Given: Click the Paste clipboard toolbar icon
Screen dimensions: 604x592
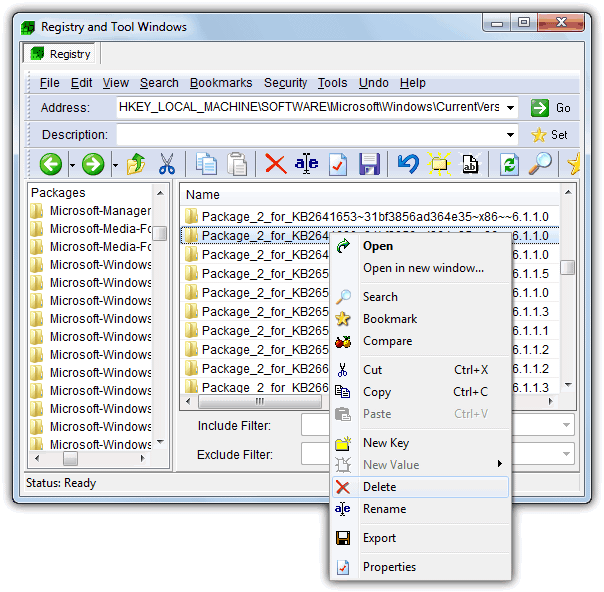Looking at the screenshot, I should point(237,164).
